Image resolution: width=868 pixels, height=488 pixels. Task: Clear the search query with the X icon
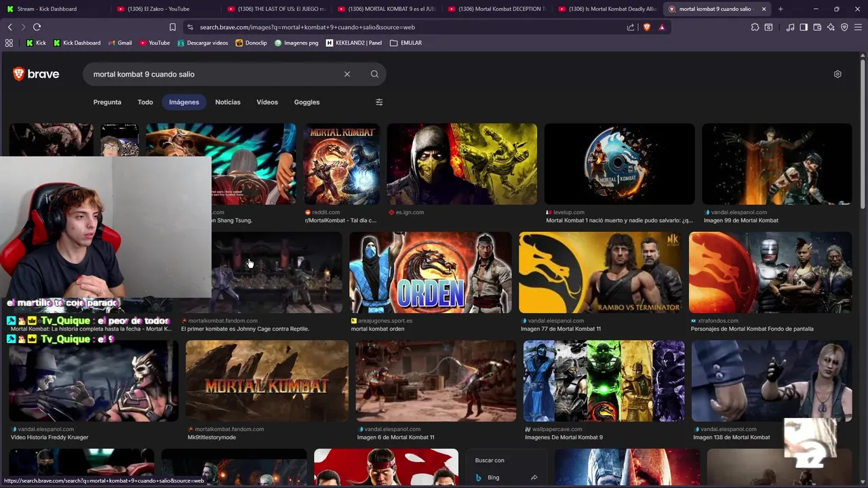[347, 74]
